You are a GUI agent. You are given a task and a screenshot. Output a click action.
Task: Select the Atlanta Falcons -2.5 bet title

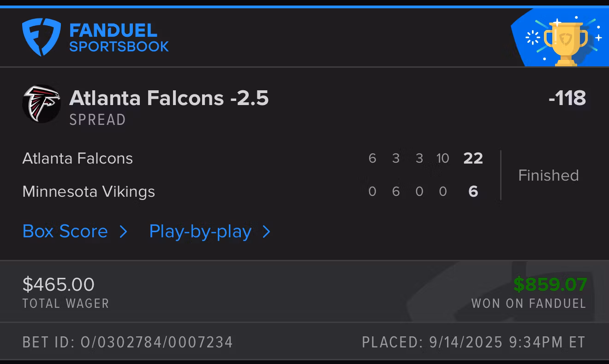169,98
